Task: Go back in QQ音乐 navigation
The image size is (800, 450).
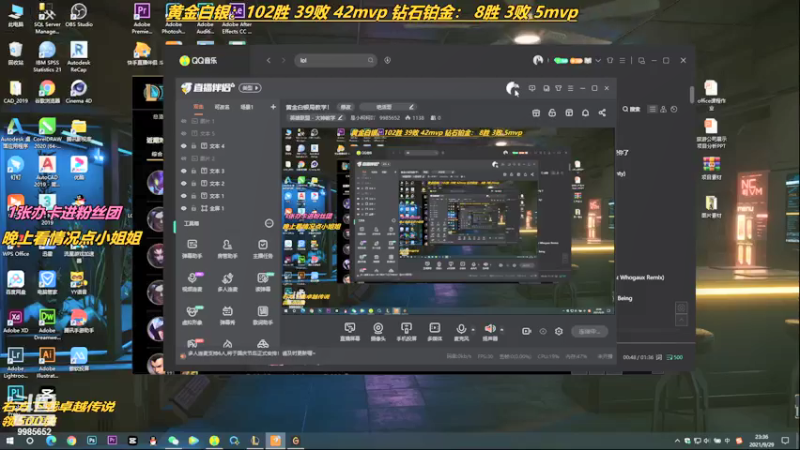Action: [x=269, y=60]
